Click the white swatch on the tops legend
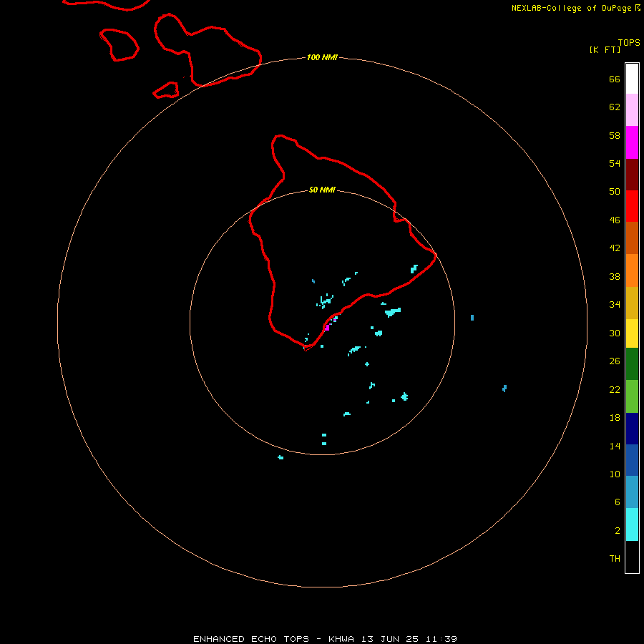The width and height of the screenshot is (644, 644). [x=632, y=79]
